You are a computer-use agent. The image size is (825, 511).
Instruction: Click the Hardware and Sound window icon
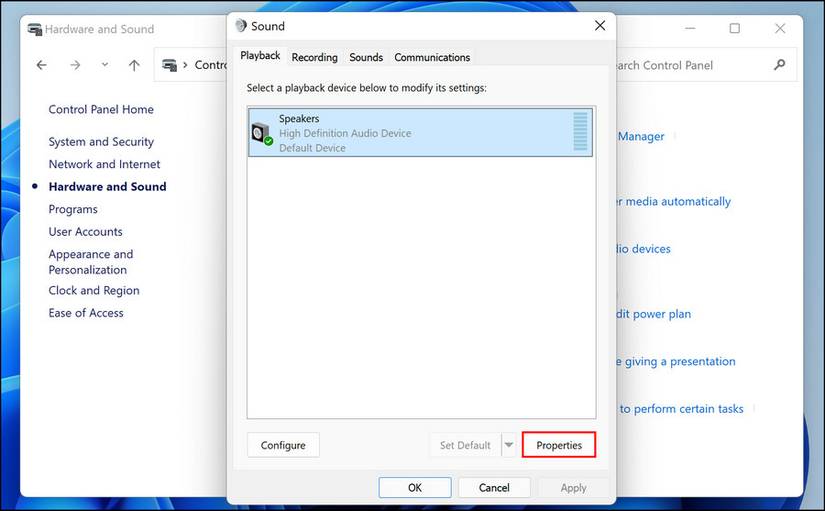pos(35,29)
